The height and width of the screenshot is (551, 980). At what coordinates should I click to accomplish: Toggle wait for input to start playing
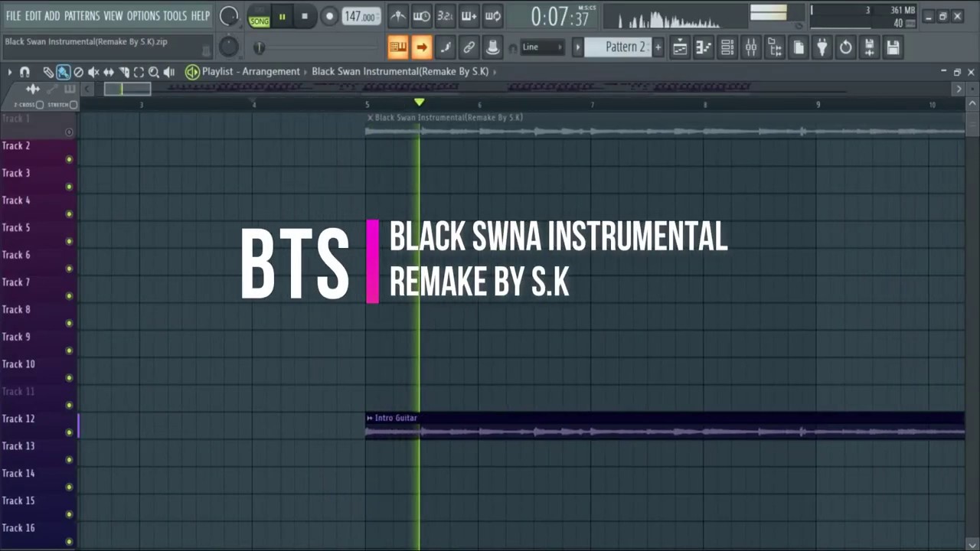421,16
